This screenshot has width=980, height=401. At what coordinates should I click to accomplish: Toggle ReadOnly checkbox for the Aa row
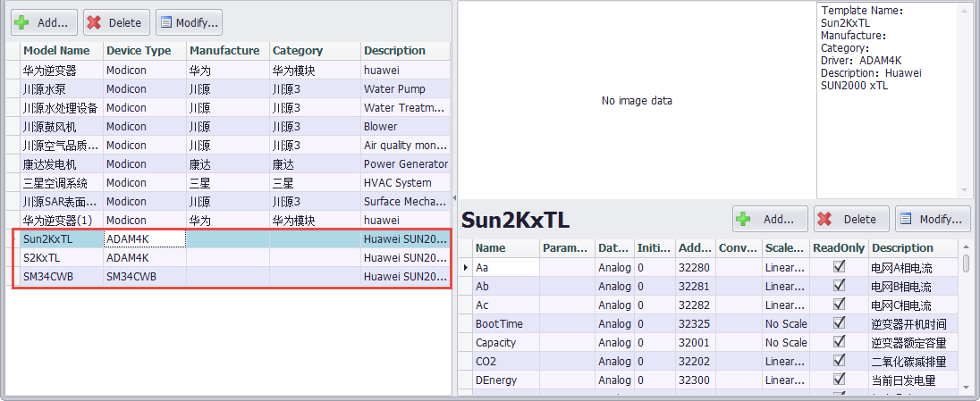838,267
